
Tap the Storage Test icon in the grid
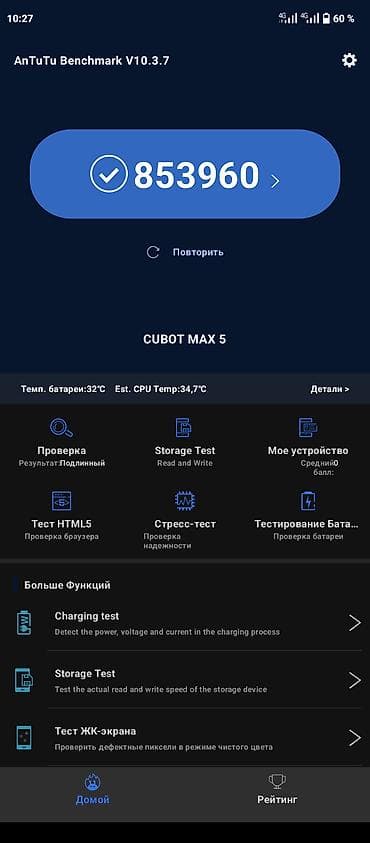click(184, 428)
